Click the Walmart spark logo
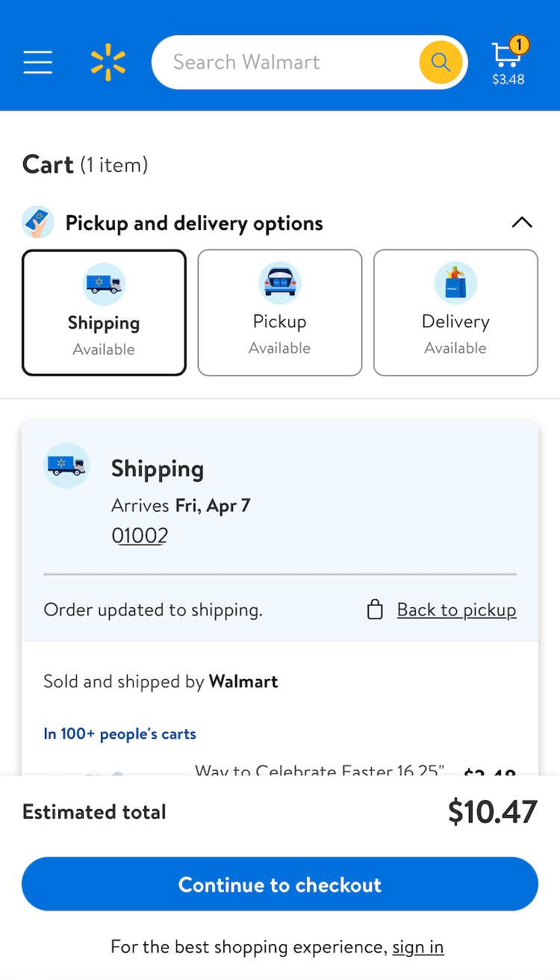This screenshot has height=980, width=560. (108, 62)
